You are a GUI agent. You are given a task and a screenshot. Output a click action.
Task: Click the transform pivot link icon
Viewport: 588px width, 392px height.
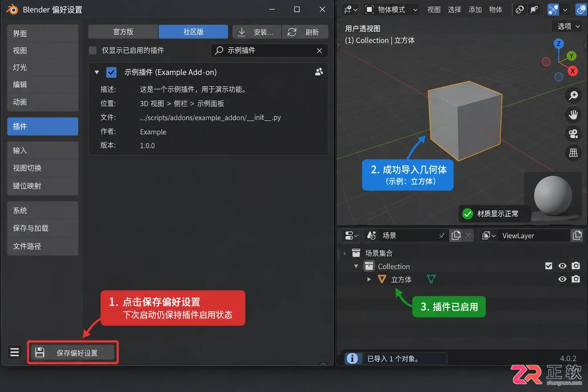519,10
